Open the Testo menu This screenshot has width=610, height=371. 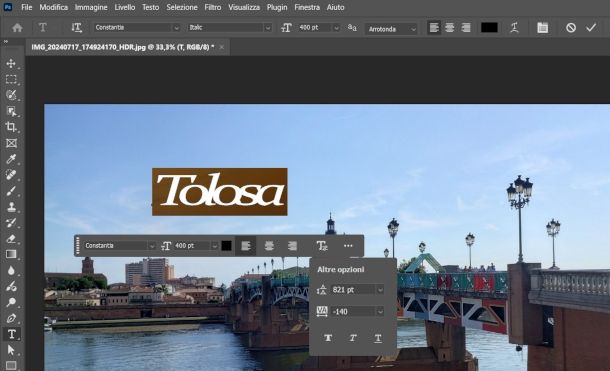(x=151, y=7)
